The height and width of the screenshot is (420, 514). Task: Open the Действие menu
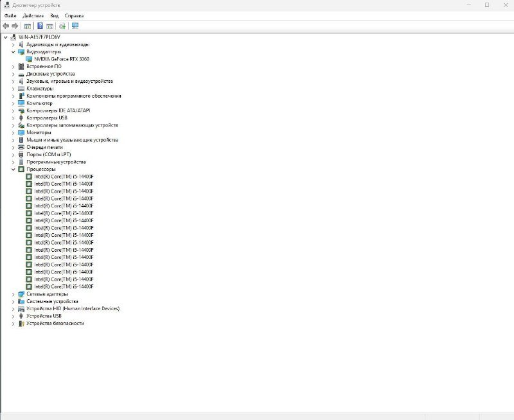click(x=33, y=15)
